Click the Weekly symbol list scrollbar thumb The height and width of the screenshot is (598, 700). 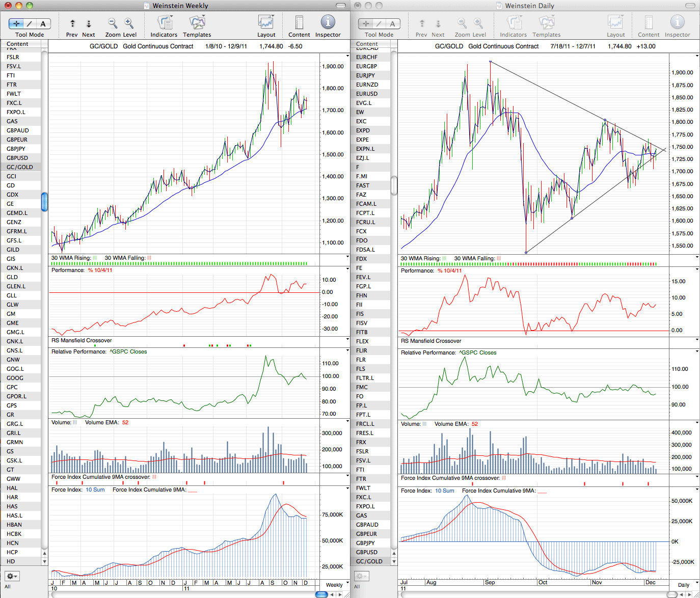tap(44, 202)
